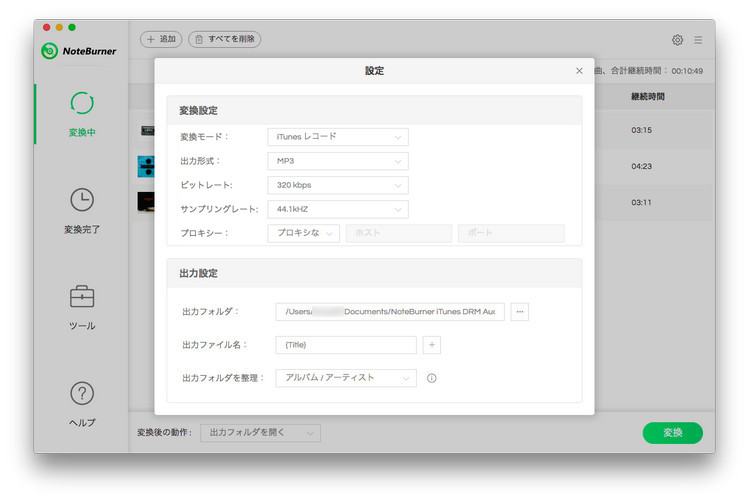Click the NoteBurner logo icon
749x502 pixels.
pyautogui.click(x=49, y=51)
